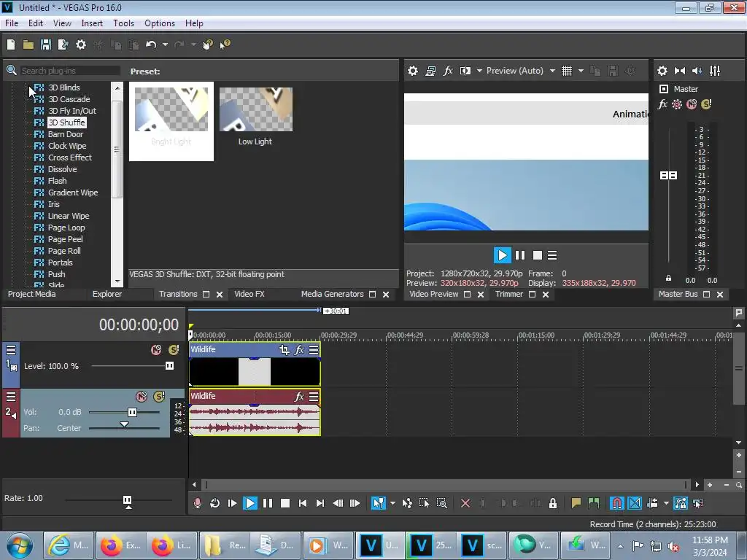The image size is (747, 560).
Task: Select the Page Peel transition
Action: (65, 239)
